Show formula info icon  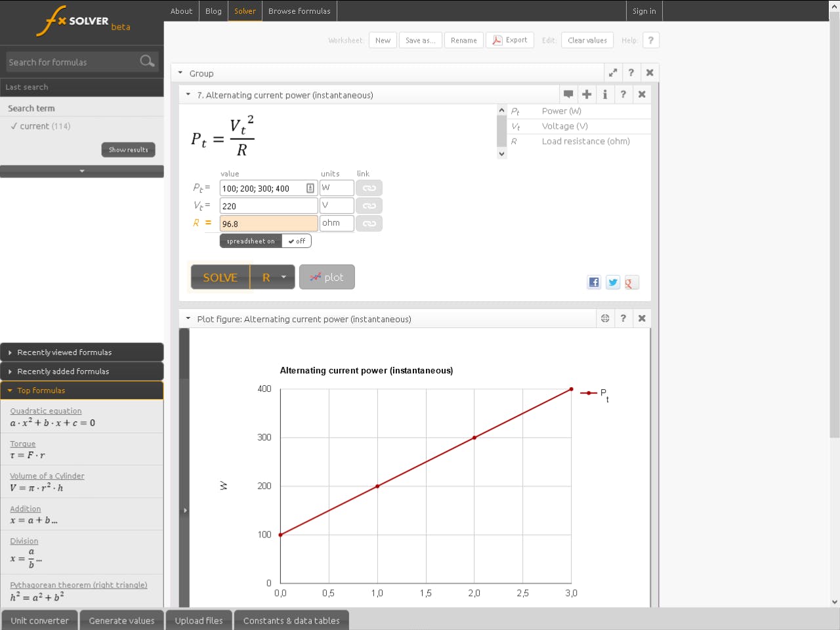(x=605, y=94)
